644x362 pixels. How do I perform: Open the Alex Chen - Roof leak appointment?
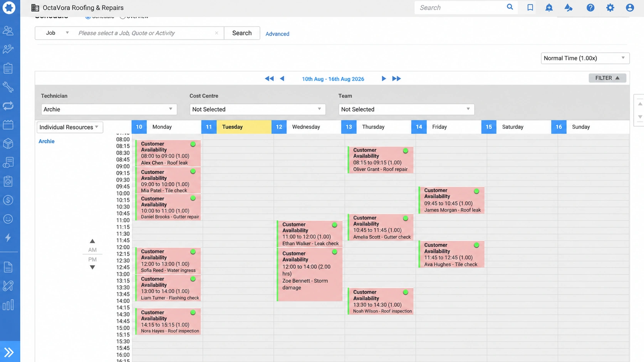coord(168,153)
